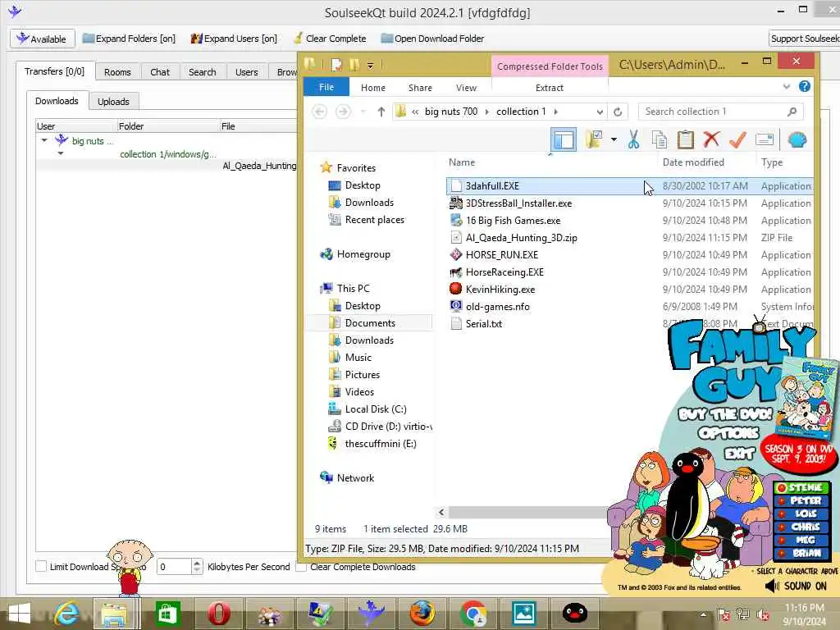
Task: Switch to the Home ribbon tab
Action: click(373, 87)
